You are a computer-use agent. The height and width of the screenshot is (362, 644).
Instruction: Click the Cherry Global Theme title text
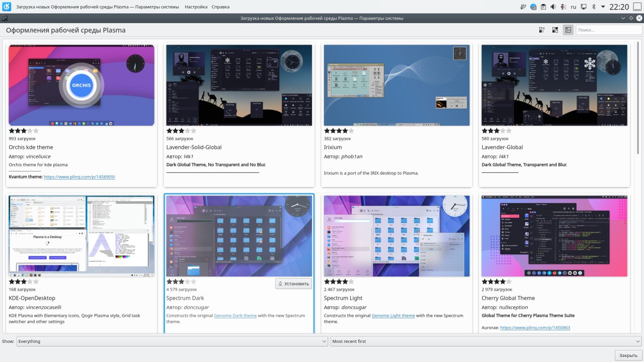tap(508, 298)
